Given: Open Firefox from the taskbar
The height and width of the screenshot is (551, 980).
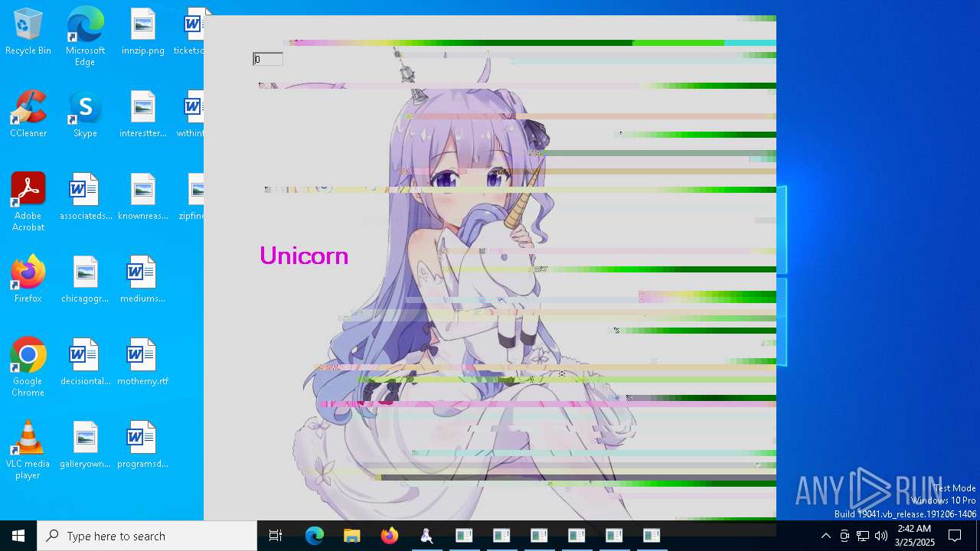Looking at the screenshot, I should 389,536.
